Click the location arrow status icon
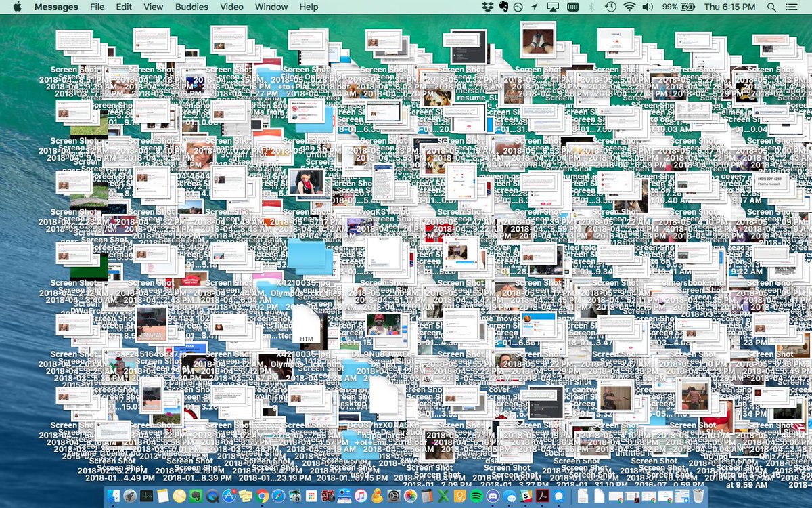Viewport: 812px width, 508px height. 535,7
